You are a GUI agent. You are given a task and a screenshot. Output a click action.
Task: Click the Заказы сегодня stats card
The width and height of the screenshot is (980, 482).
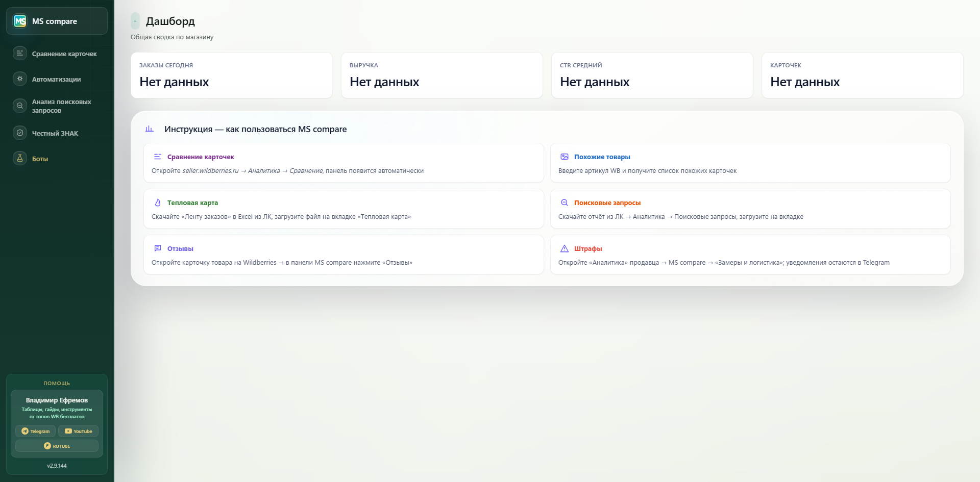pyautogui.click(x=232, y=75)
